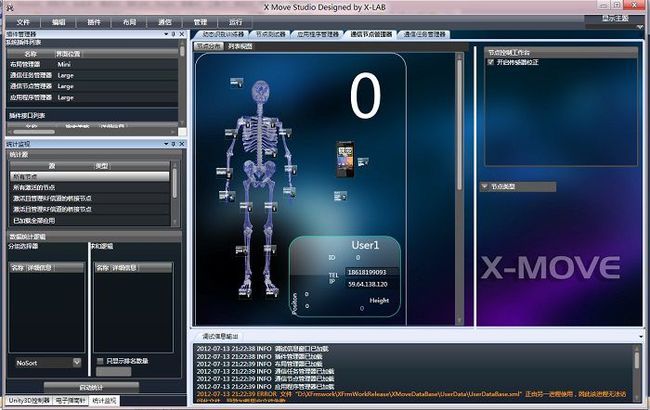650x410 pixels.
Task: Click the app logo in the title bar
Action: (x=9, y=7)
